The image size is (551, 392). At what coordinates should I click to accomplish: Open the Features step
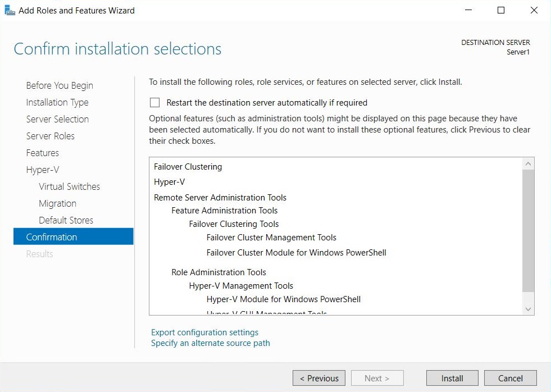tap(43, 153)
